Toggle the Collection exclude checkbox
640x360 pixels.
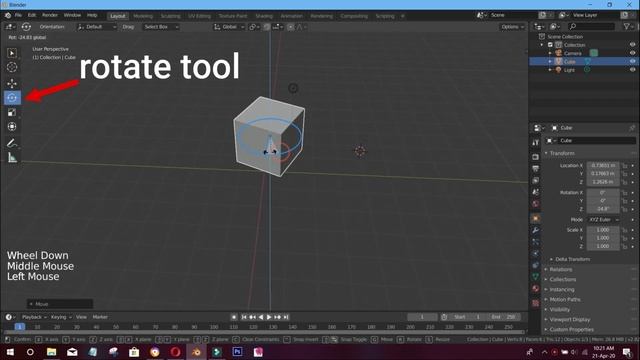click(550, 45)
